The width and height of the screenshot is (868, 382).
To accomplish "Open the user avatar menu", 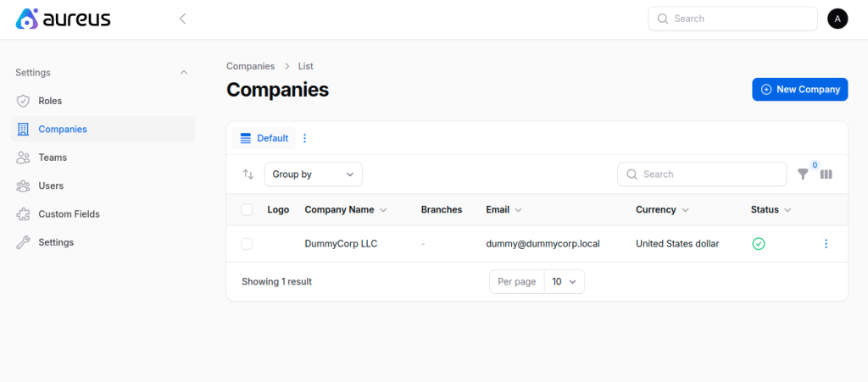I will (x=837, y=19).
